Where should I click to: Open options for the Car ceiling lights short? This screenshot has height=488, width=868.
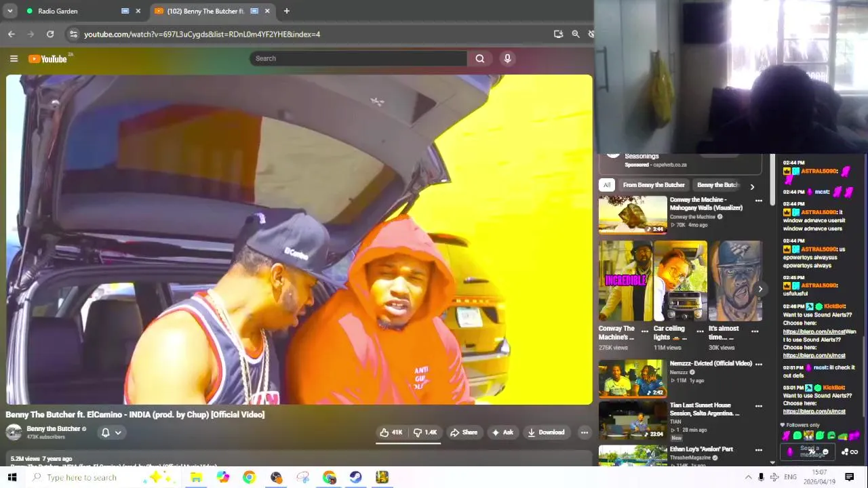[701, 332]
